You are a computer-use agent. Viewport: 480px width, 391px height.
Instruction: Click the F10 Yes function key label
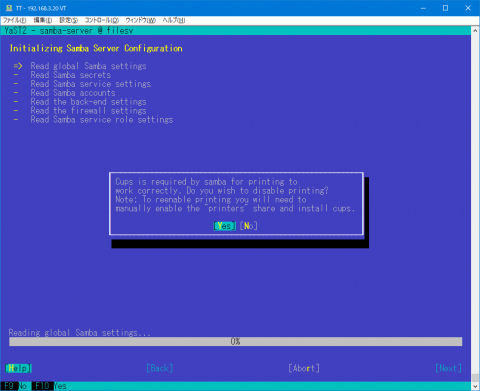pos(49,386)
